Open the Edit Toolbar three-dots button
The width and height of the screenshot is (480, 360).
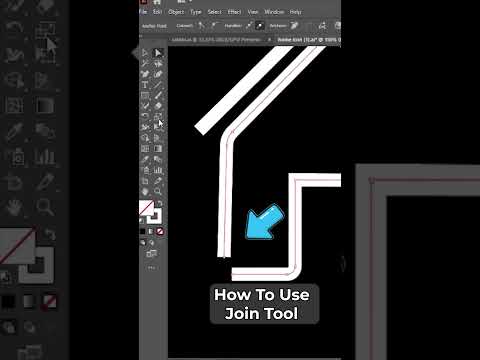pyautogui.click(x=151, y=267)
